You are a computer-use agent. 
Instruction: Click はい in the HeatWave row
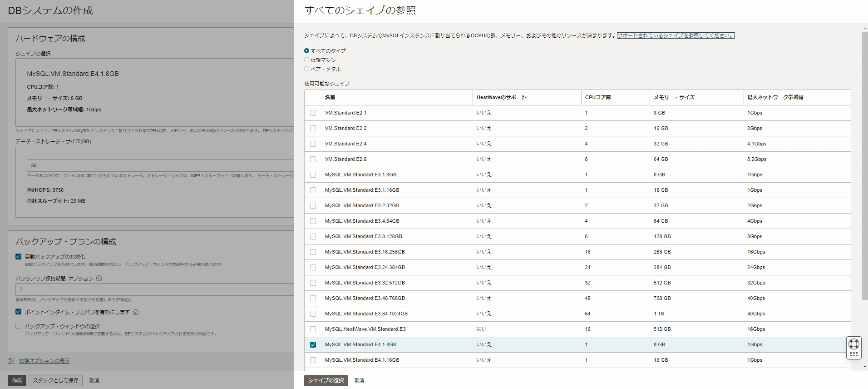pyautogui.click(x=481, y=329)
